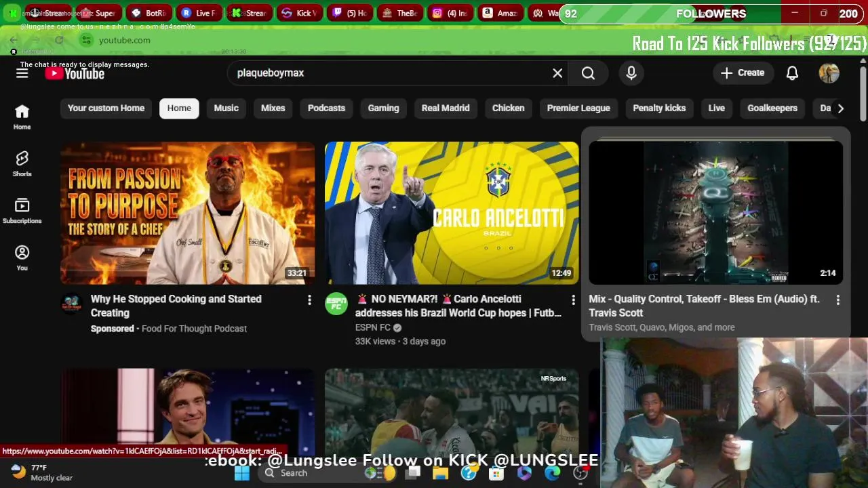Select the Goalkeepers filter chip

tap(772, 108)
